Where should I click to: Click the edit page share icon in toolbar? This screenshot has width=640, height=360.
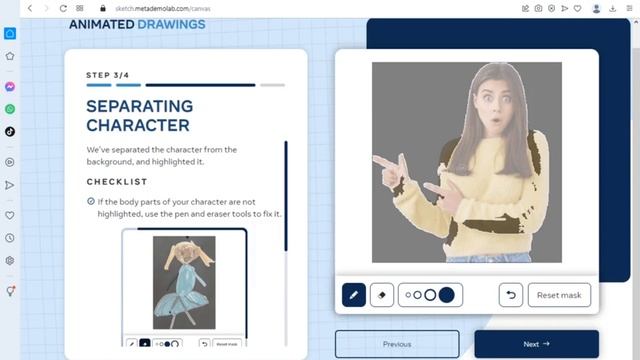point(525,8)
